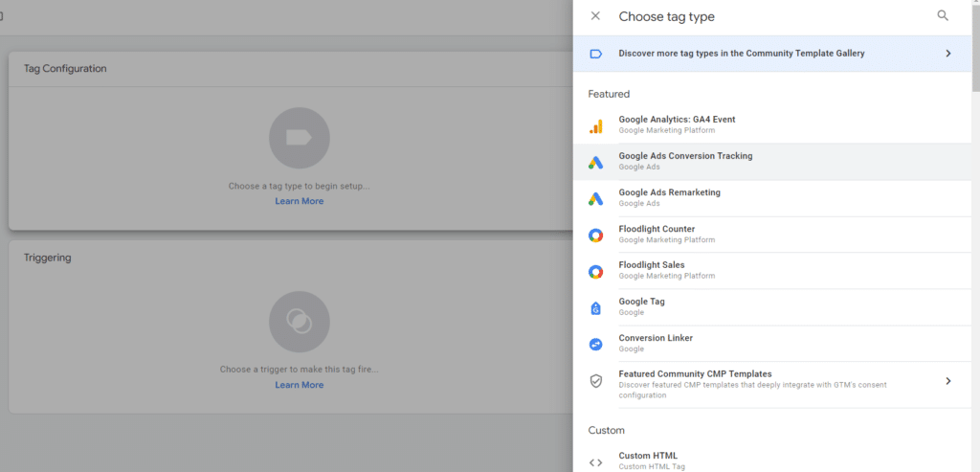
Task: Select Google Ads Remarketing tag type
Action: (772, 198)
